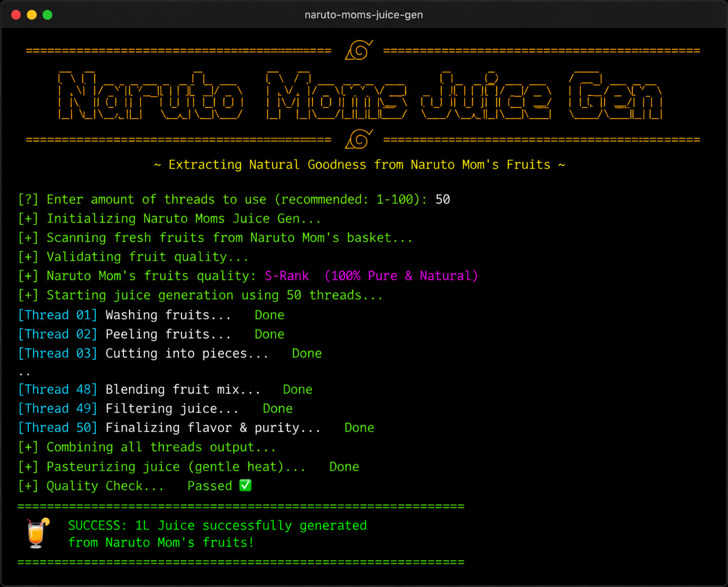This screenshot has width=728, height=587.
Task: Click the green checkmark emoji after Passed
Action: click(x=245, y=485)
